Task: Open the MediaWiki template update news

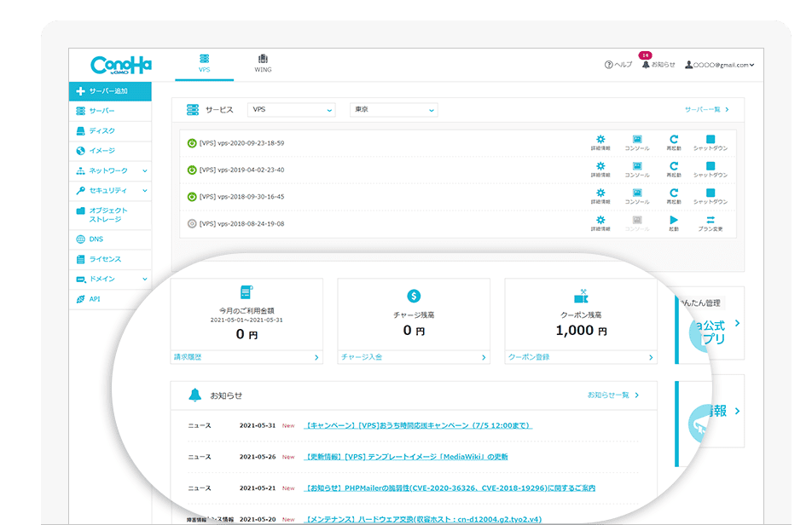Action: [406, 457]
